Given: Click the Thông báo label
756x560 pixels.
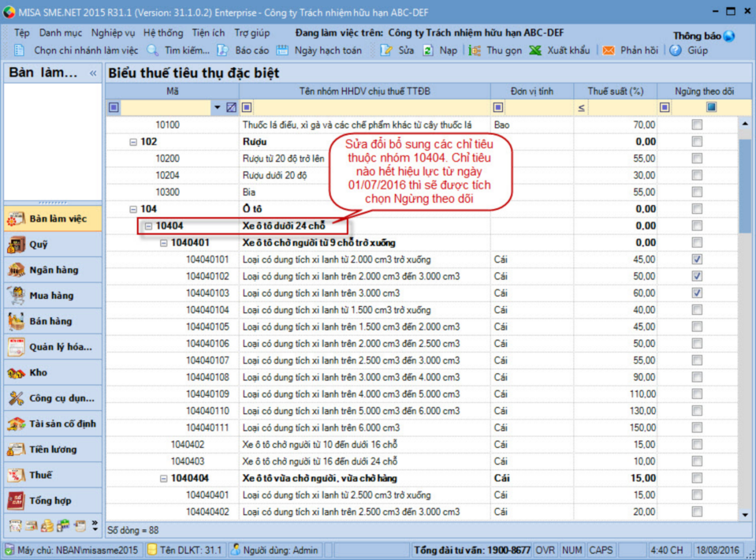Looking at the screenshot, I should click(697, 36).
